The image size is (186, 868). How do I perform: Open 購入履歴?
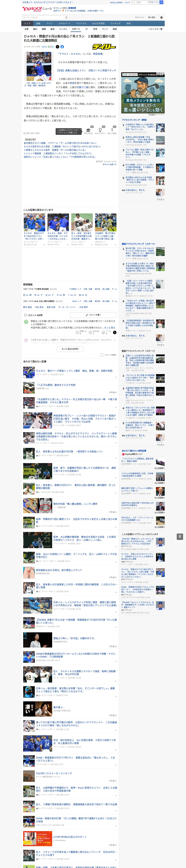click(152, 17)
